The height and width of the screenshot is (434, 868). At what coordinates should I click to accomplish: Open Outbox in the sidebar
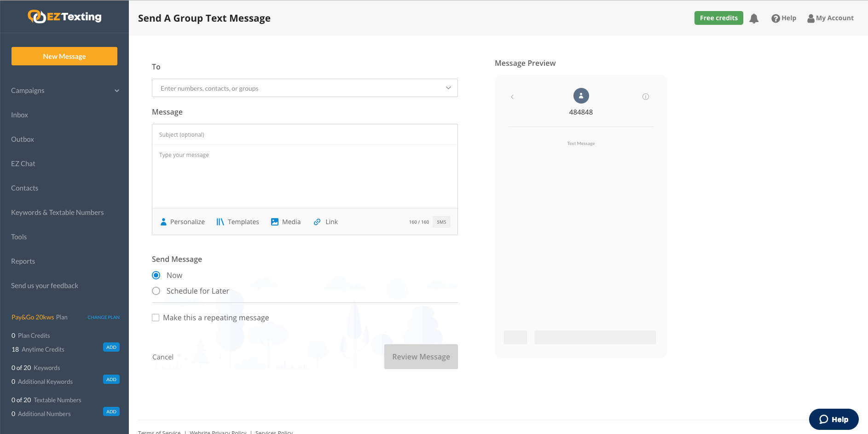click(23, 139)
